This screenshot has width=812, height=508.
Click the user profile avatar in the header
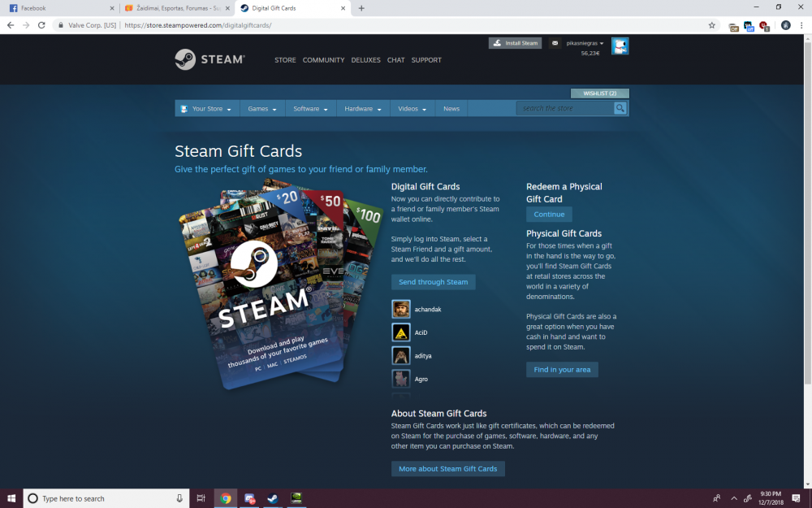pyautogui.click(x=620, y=46)
